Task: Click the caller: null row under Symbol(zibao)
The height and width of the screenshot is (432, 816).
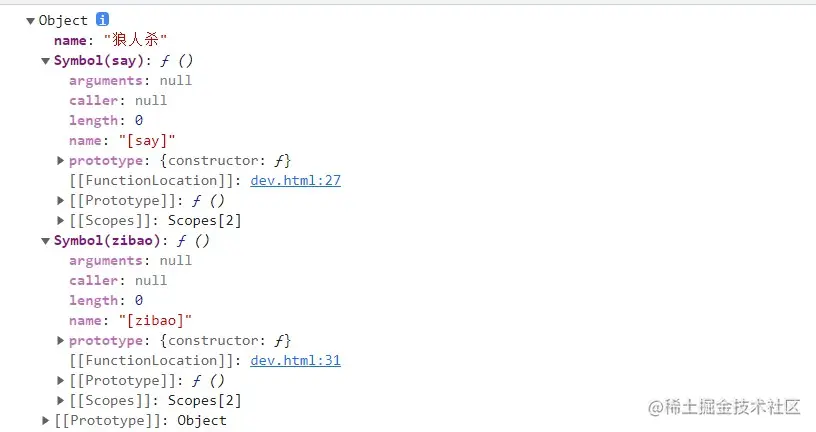Action: [118, 281]
